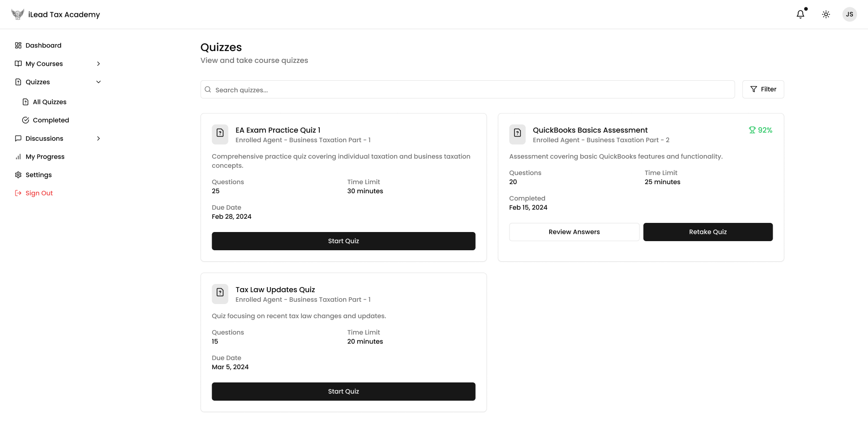Open the Filter options
The height and width of the screenshot is (423, 868).
763,89
